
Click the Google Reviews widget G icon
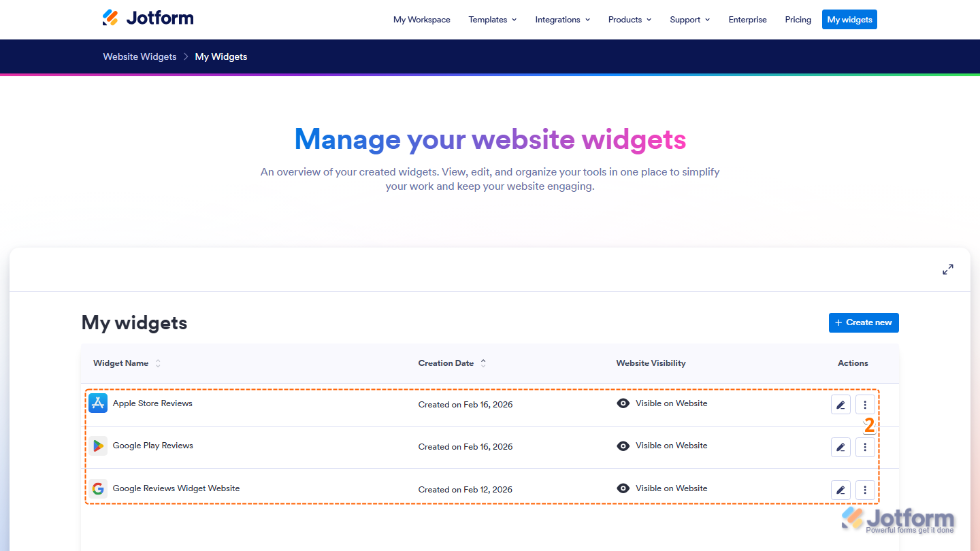coord(97,488)
